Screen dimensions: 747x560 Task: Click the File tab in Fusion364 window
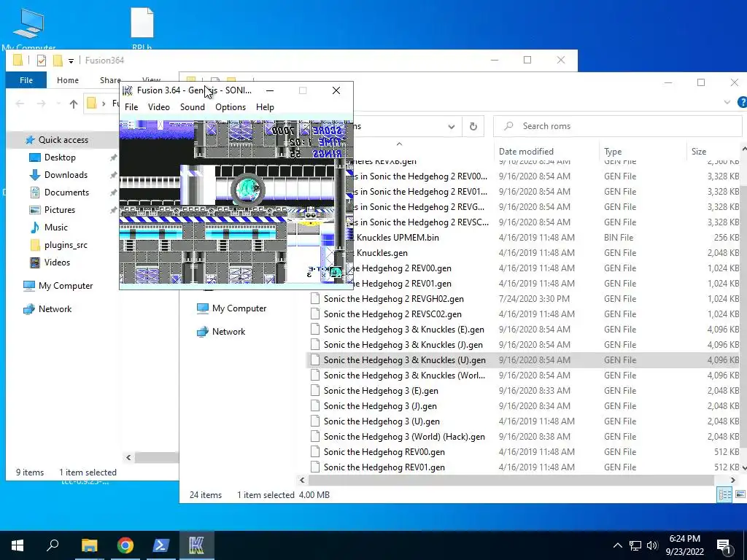(x=26, y=80)
